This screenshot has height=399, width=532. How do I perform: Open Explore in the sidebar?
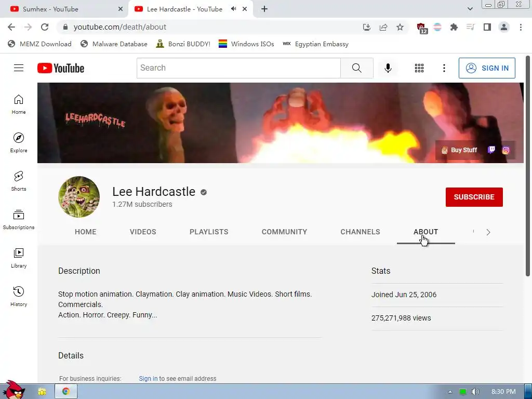(x=19, y=142)
